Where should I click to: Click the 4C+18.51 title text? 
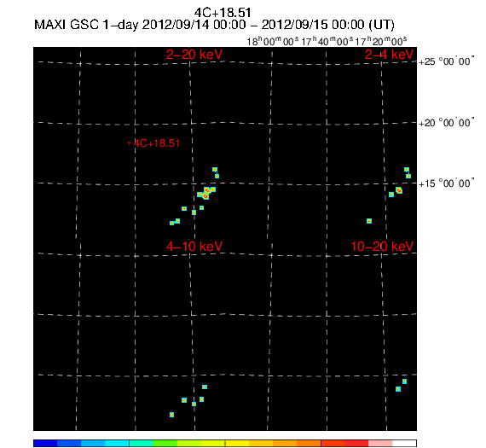click(223, 13)
